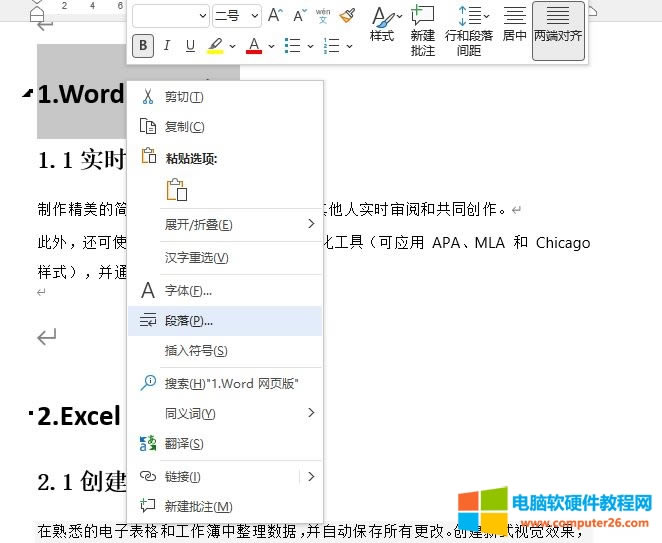
Task: Apply the red font color button
Action: tap(253, 46)
